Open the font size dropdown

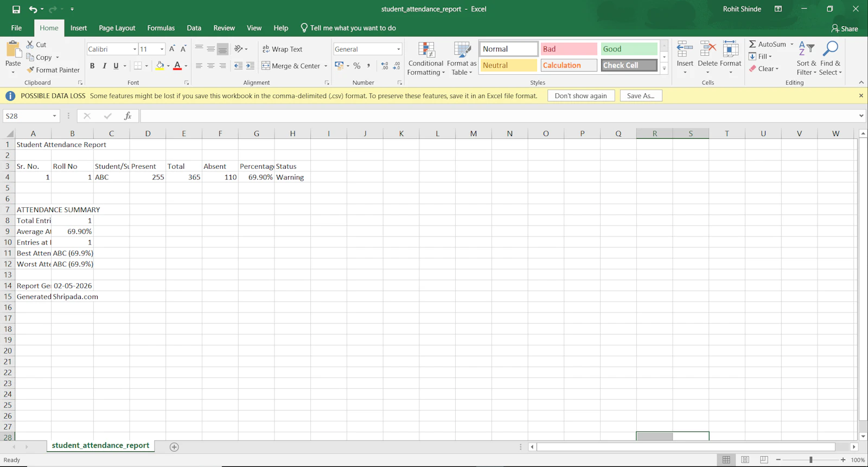tap(162, 49)
